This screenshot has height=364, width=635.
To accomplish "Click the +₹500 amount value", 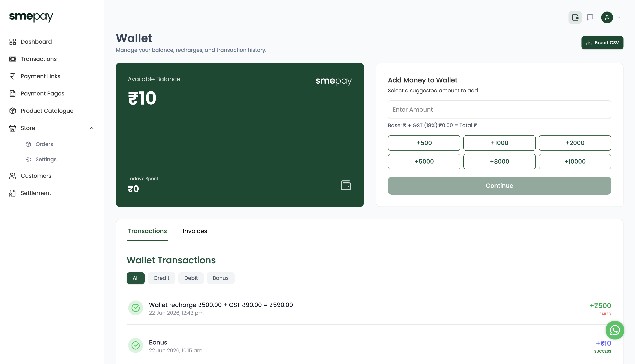I will (x=600, y=305).
